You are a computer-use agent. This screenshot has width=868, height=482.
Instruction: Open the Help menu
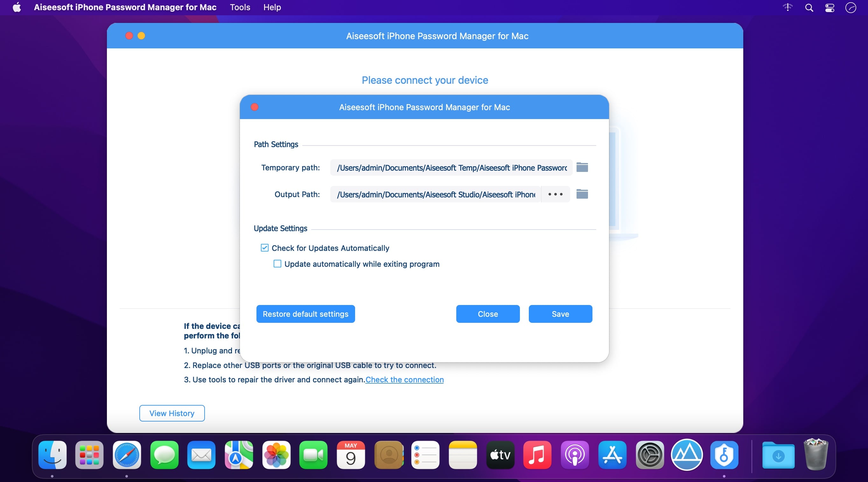[x=272, y=7]
